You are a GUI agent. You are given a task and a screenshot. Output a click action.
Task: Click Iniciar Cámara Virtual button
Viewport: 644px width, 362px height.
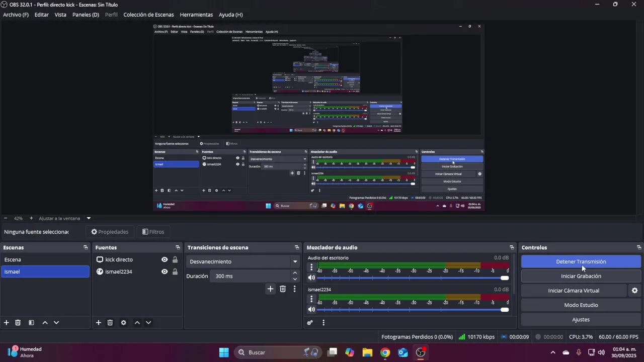(x=574, y=291)
